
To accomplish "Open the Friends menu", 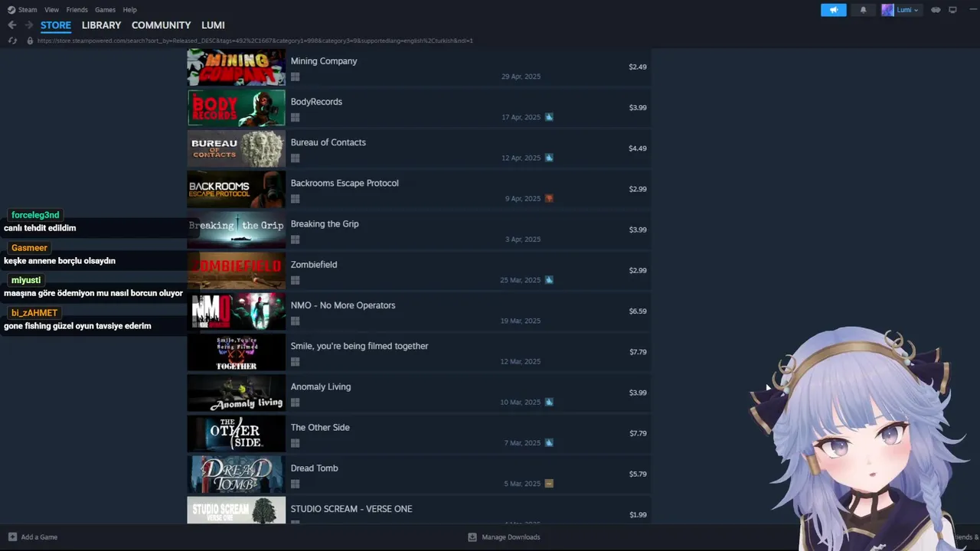I will [x=77, y=10].
